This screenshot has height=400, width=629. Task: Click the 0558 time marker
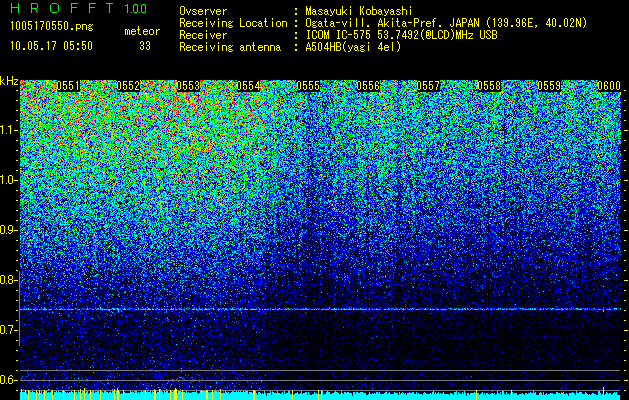(x=489, y=86)
